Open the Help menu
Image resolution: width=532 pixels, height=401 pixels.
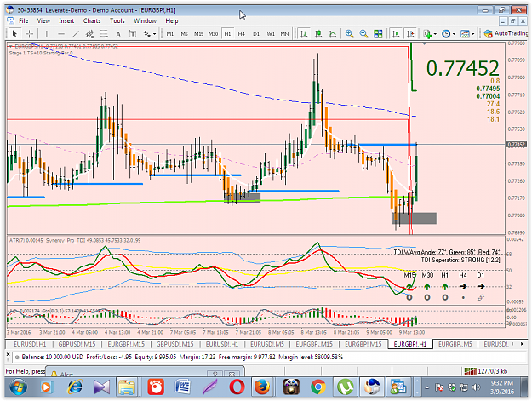[x=172, y=20]
